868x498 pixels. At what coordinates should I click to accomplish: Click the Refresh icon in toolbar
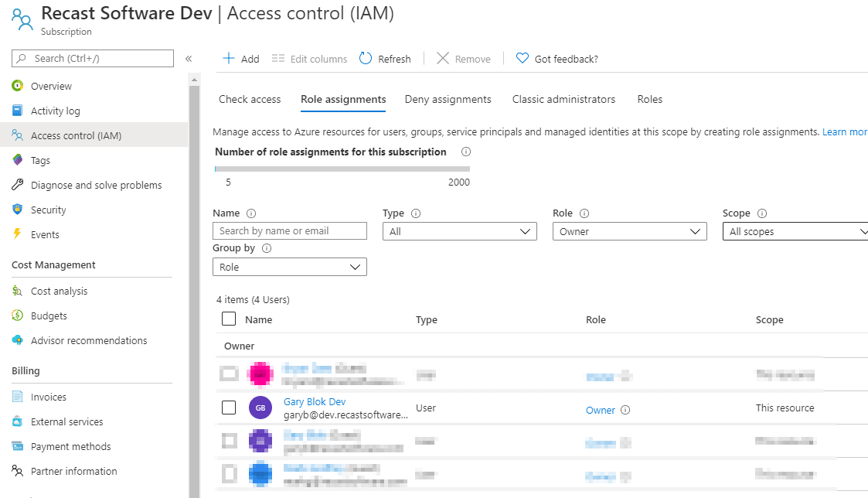[365, 59]
